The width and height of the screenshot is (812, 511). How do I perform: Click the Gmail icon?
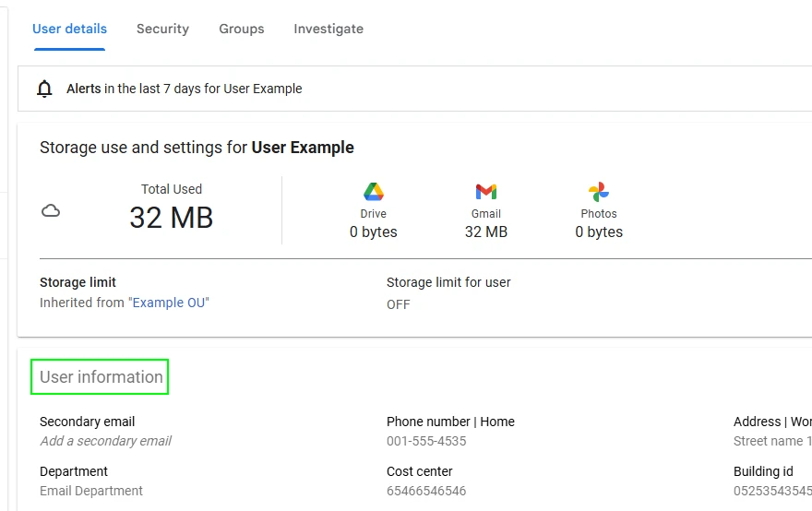tap(486, 192)
